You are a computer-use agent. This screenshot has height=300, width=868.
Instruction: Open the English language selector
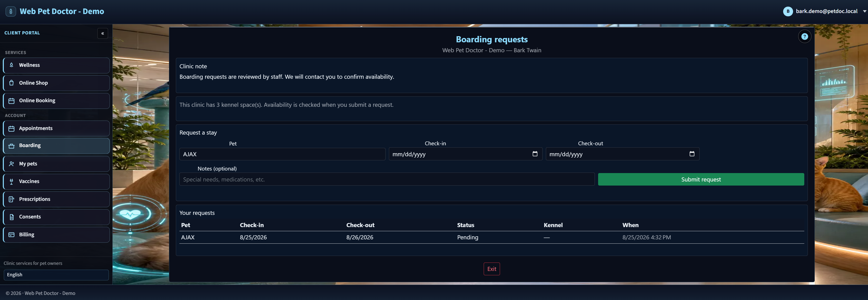(56, 275)
